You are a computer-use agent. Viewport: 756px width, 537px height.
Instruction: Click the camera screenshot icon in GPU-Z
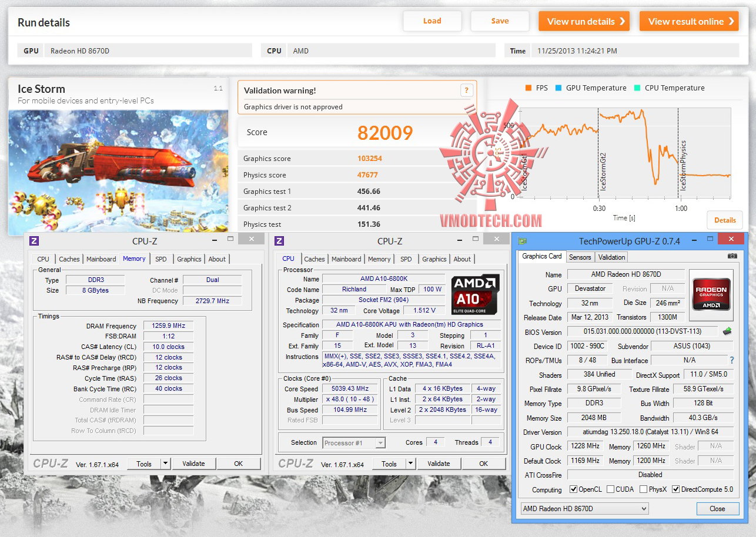pyautogui.click(x=732, y=256)
